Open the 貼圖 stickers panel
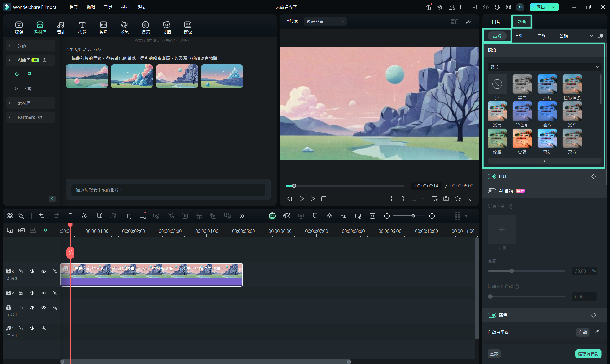Screen dimensions: 610x364 (x=167, y=27)
